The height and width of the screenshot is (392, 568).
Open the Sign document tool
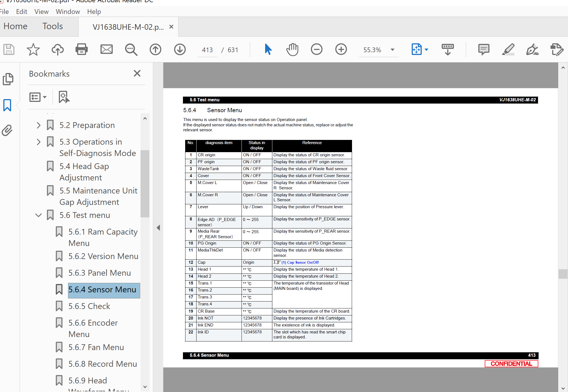[532, 50]
